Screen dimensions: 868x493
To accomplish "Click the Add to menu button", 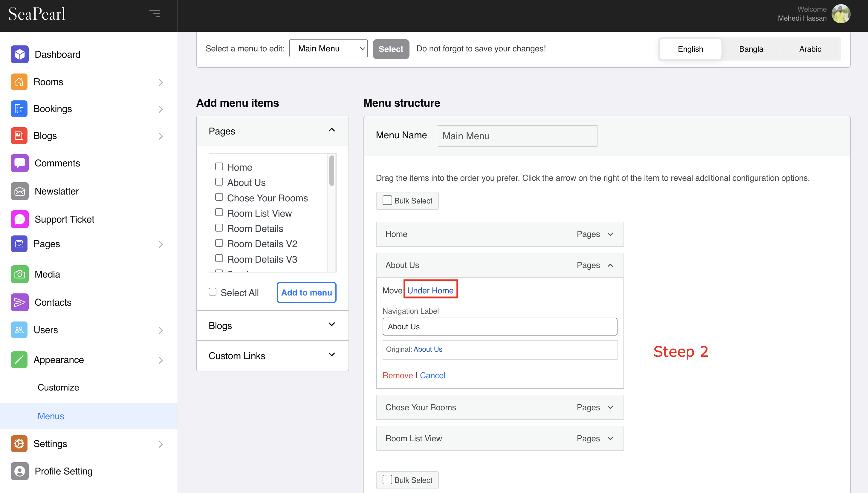I will pos(306,293).
